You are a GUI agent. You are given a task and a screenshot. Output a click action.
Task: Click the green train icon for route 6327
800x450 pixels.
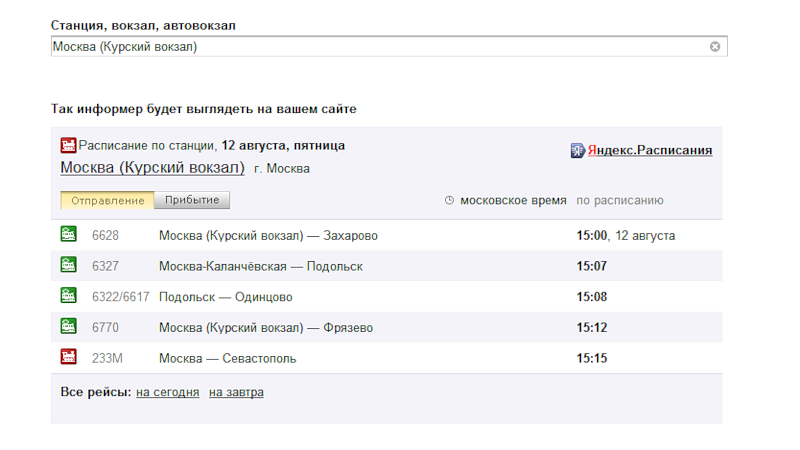(68, 266)
